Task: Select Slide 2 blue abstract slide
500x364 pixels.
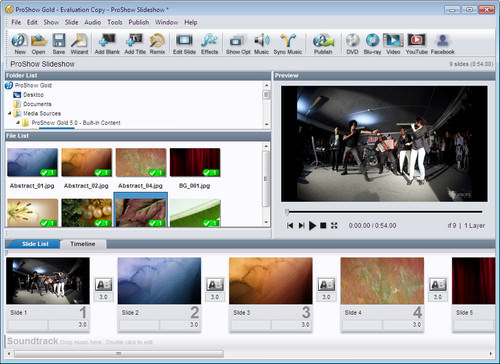Action: (159, 281)
